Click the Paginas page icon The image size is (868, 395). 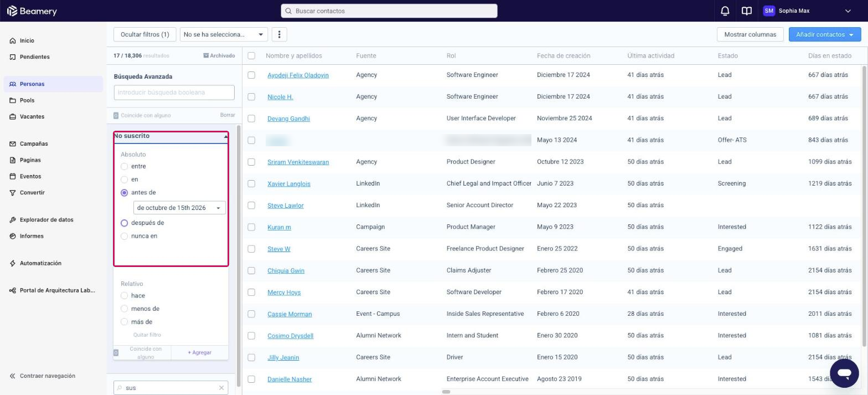[x=13, y=160]
